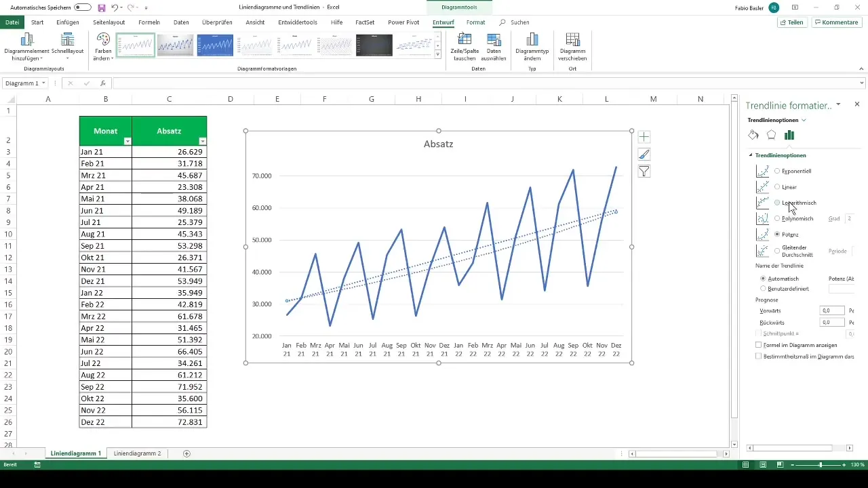Expand the Name box dropdown

click(44, 83)
